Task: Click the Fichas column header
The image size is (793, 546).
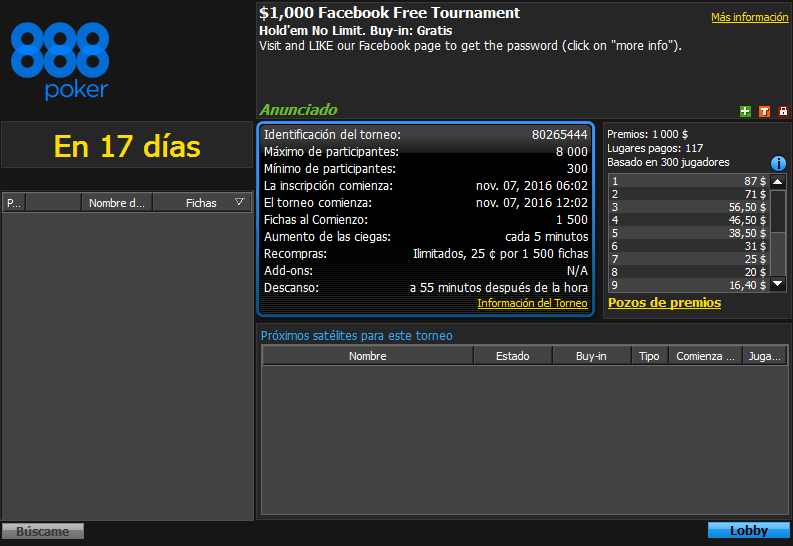Action: coord(201,203)
